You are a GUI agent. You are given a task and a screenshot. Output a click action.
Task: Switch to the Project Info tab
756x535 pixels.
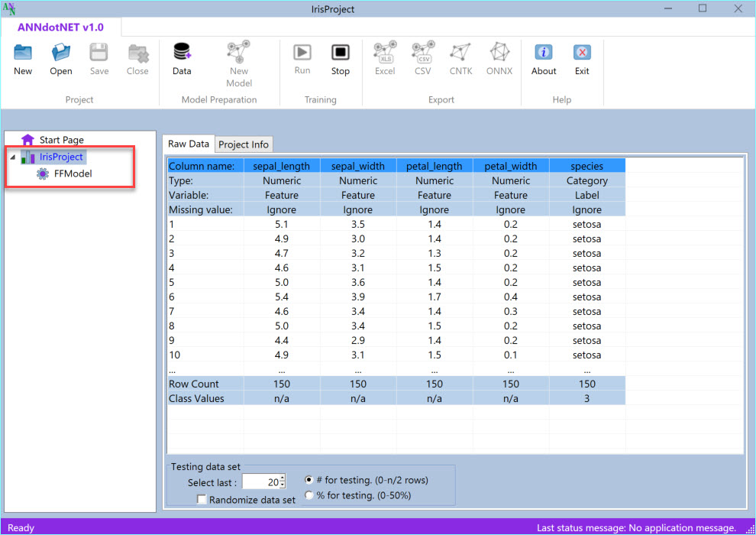click(244, 144)
